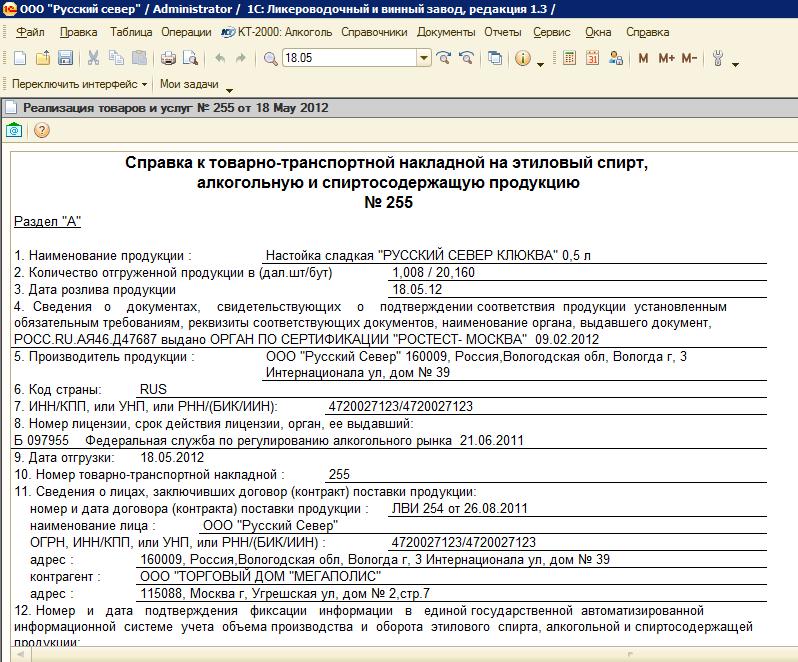The image size is (798, 662).
Task: Save using the floppy disk icon
Action: (x=65, y=58)
